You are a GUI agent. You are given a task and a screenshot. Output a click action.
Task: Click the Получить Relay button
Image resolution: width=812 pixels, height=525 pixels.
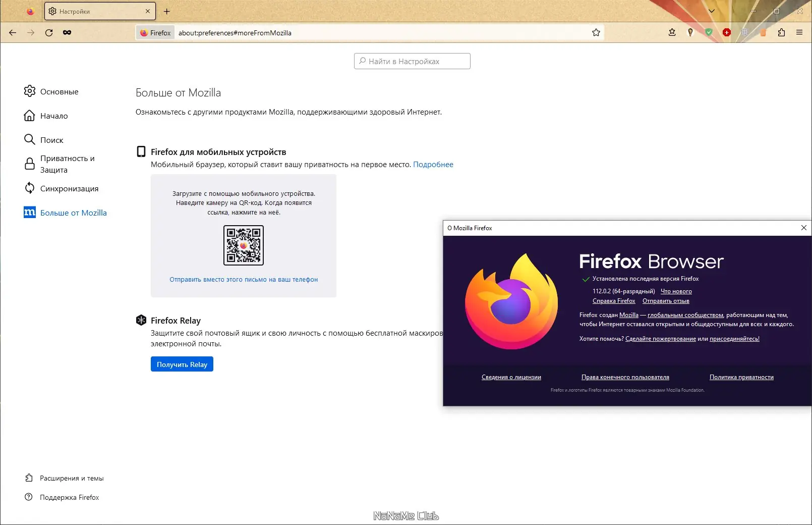pos(182,364)
